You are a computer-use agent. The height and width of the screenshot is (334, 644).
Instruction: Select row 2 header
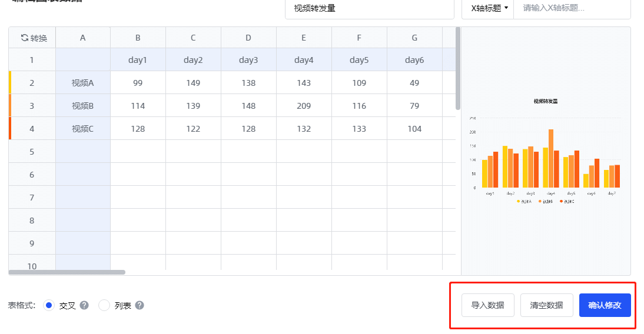[x=32, y=83]
